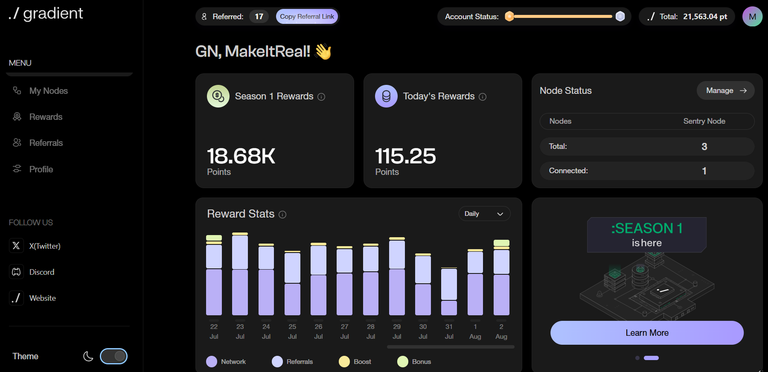Click the Website slash icon
The height and width of the screenshot is (372, 768).
click(16, 298)
